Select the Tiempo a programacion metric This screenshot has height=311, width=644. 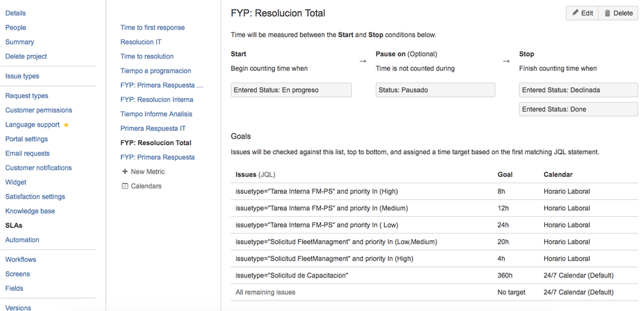click(x=155, y=71)
